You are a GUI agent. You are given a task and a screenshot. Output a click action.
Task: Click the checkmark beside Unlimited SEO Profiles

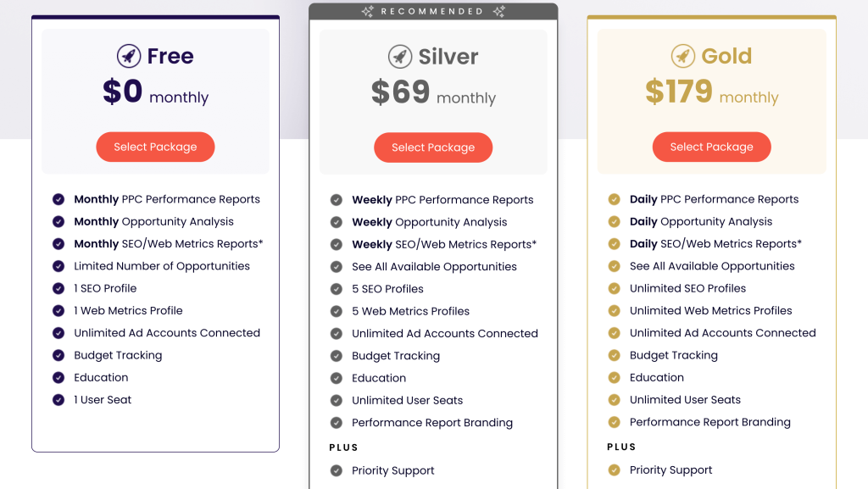tap(614, 288)
